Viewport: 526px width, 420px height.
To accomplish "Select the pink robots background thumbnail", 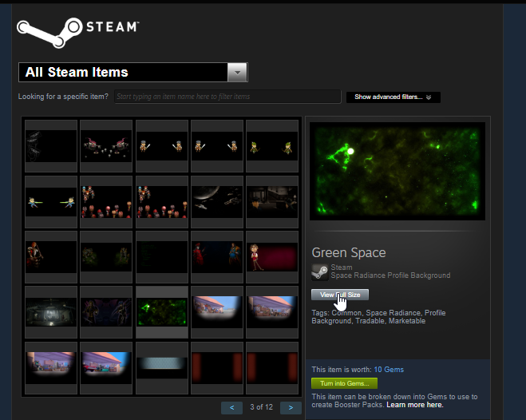I will click(x=106, y=146).
